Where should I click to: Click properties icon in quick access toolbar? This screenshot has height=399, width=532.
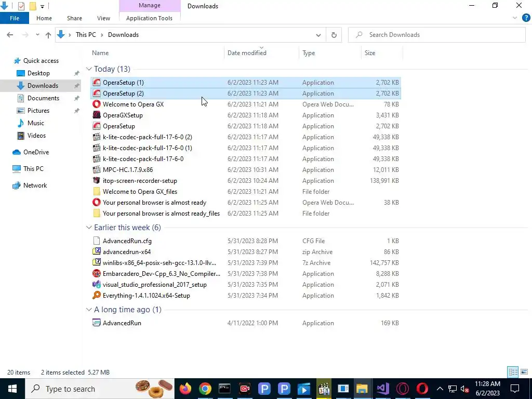pos(21,6)
